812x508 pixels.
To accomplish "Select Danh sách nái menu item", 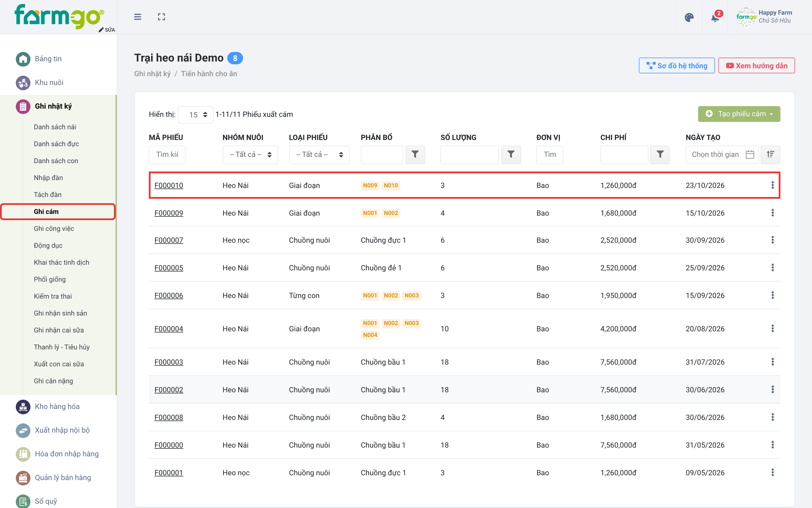I will (55, 127).
